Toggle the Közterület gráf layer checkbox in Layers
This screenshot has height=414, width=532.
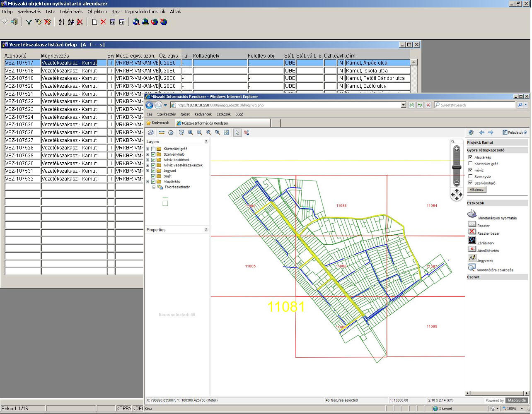pos(153,149)
